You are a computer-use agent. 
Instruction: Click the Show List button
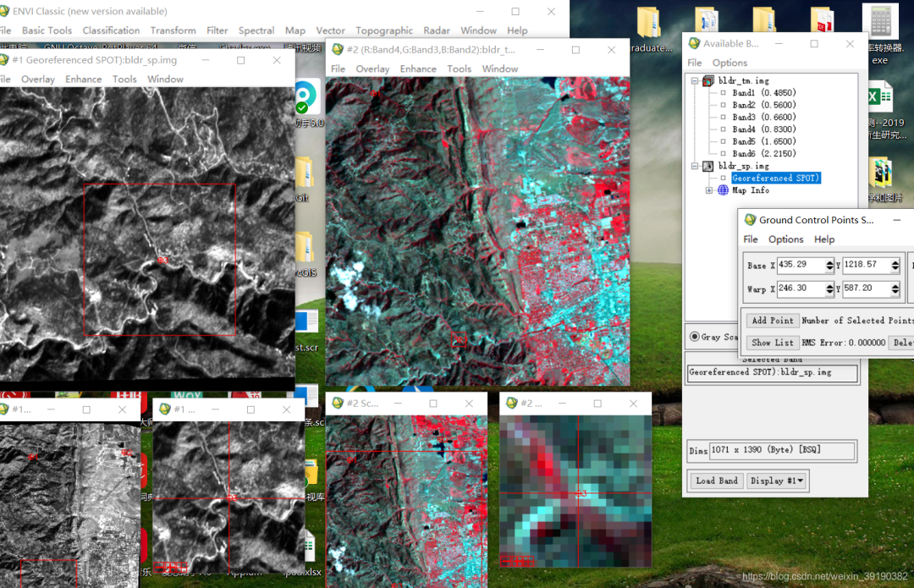click(773, 343)
